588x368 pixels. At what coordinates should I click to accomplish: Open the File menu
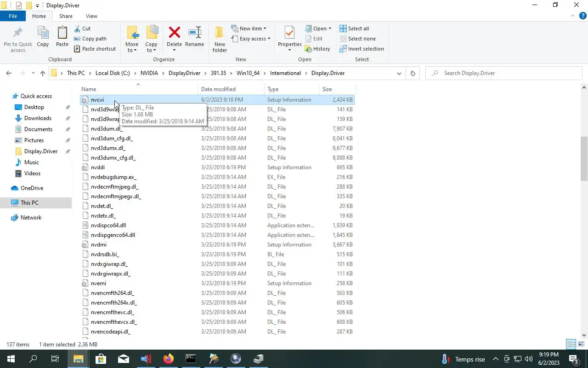tap(13, 16)
